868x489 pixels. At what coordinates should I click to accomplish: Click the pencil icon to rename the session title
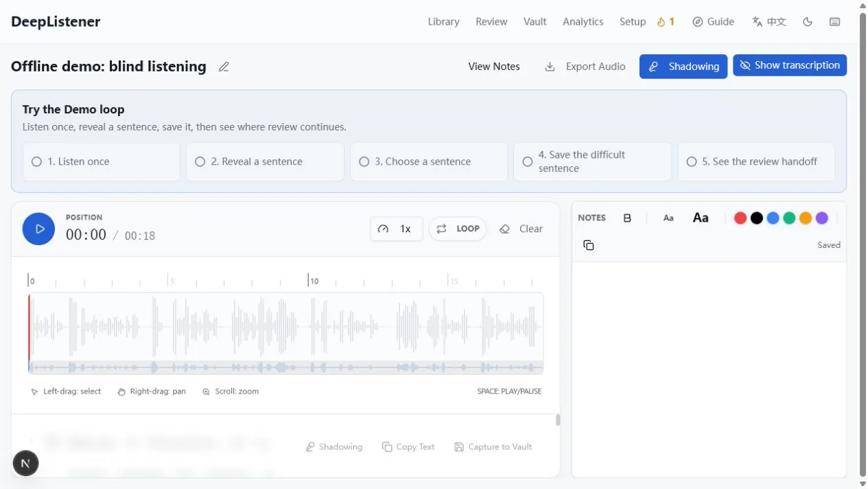click(x=224, y=67)
